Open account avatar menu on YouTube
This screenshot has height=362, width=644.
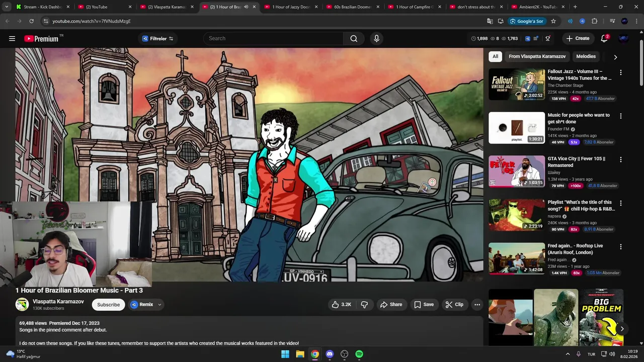tap(624, 38)
